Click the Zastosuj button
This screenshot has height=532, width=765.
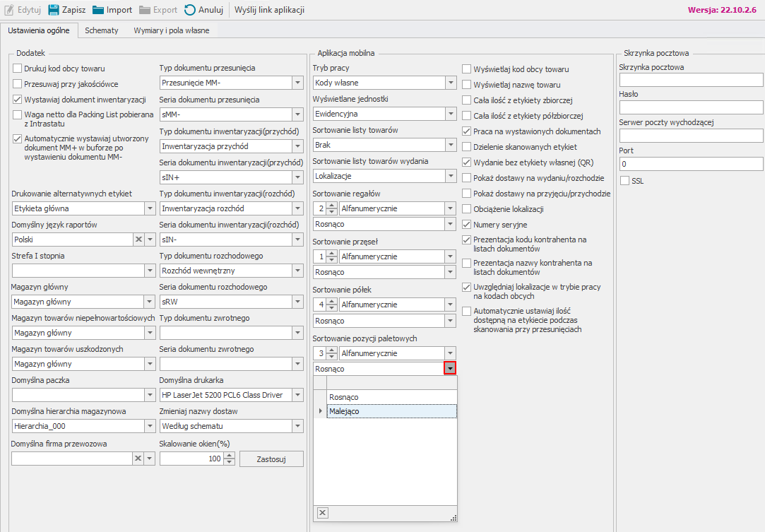click(271, 459)
